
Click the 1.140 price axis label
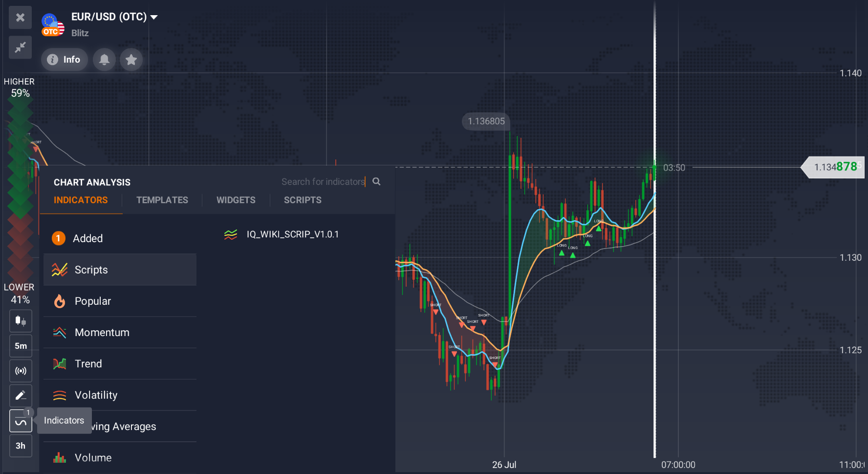coord(850,73)
